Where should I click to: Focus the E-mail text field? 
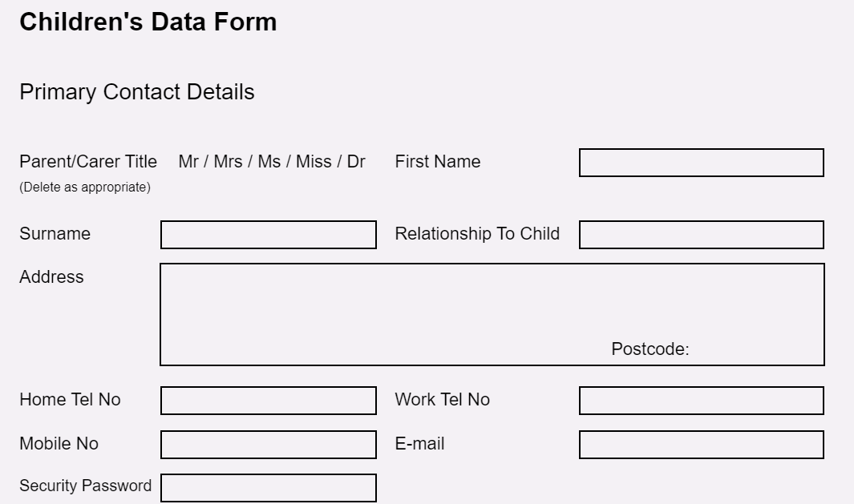click(x=702, y=445)
